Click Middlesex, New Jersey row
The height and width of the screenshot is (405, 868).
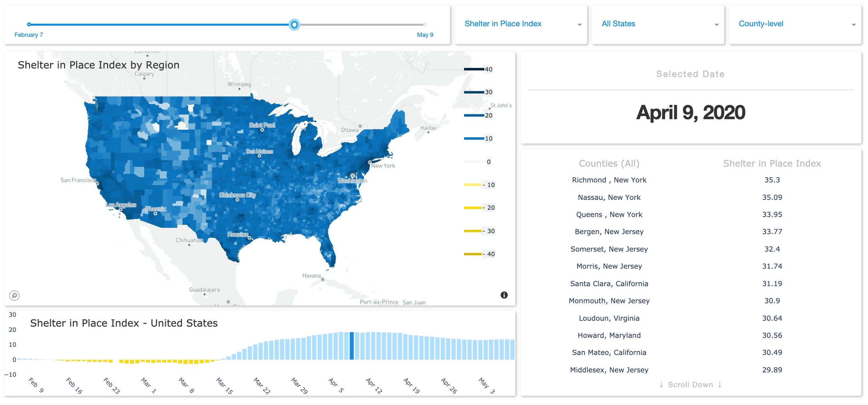[690, 370]
